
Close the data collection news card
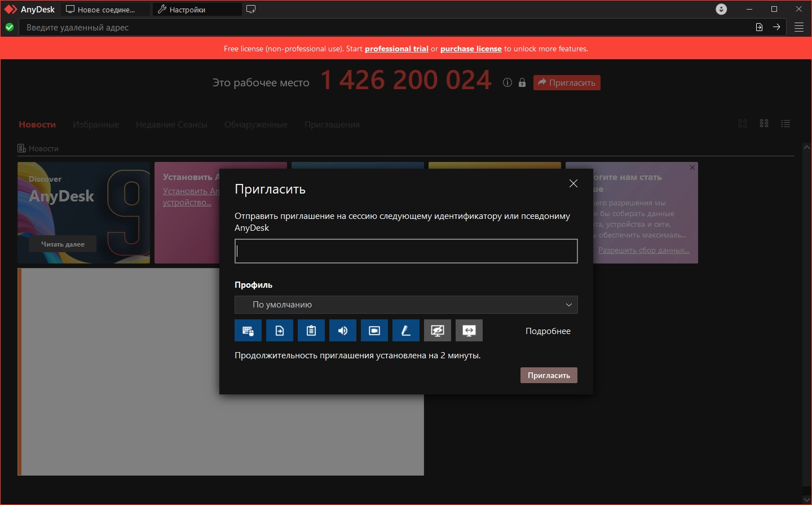[x=692, y=168]
